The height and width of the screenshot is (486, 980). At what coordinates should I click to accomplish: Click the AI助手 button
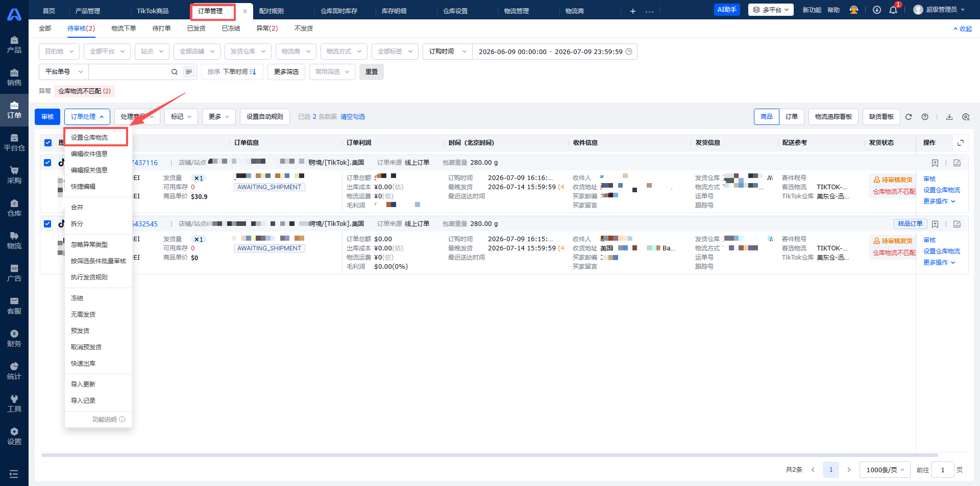(x=727, y=10)
